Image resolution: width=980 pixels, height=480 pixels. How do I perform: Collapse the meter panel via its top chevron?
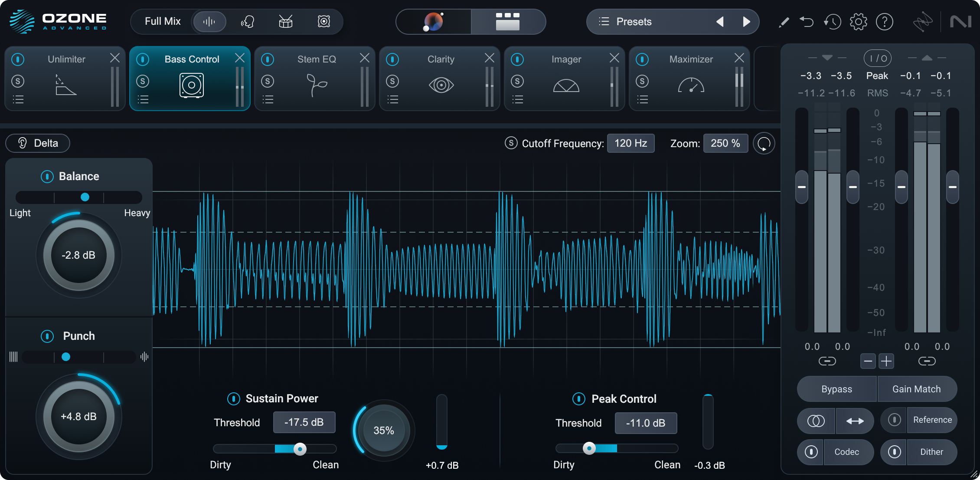tap(827, 57)
